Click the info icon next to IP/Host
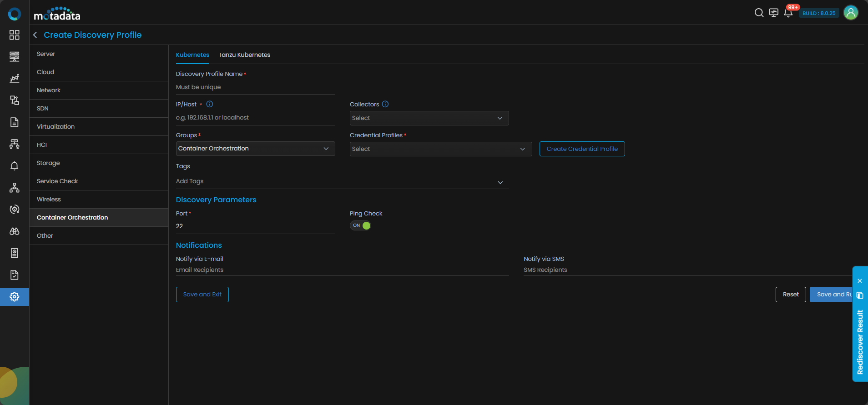This screenshot has width=868, height=405. click(210, 104)
